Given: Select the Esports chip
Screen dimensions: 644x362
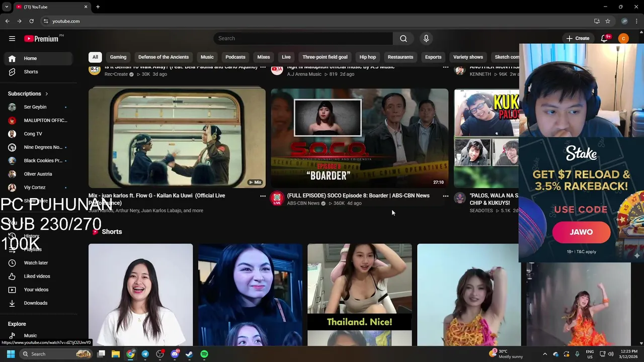Looking at the screenshot, I should (433, 57).
